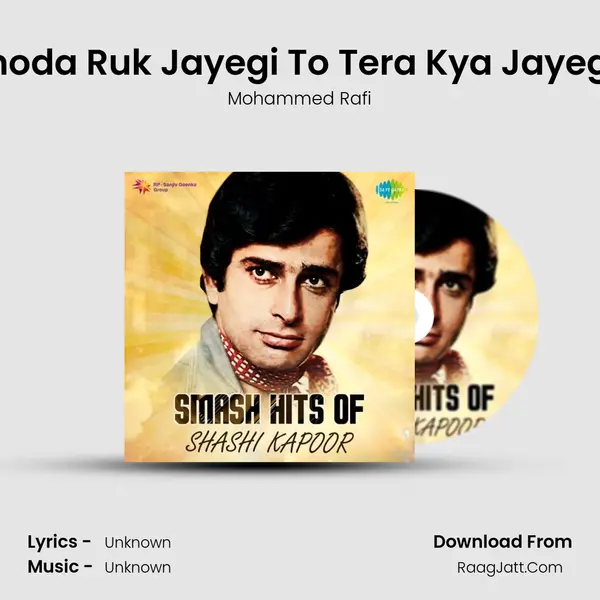The height and width of the screenshot is (600, 600).
Task: Click the song title heading text
Action: (300, 63)
